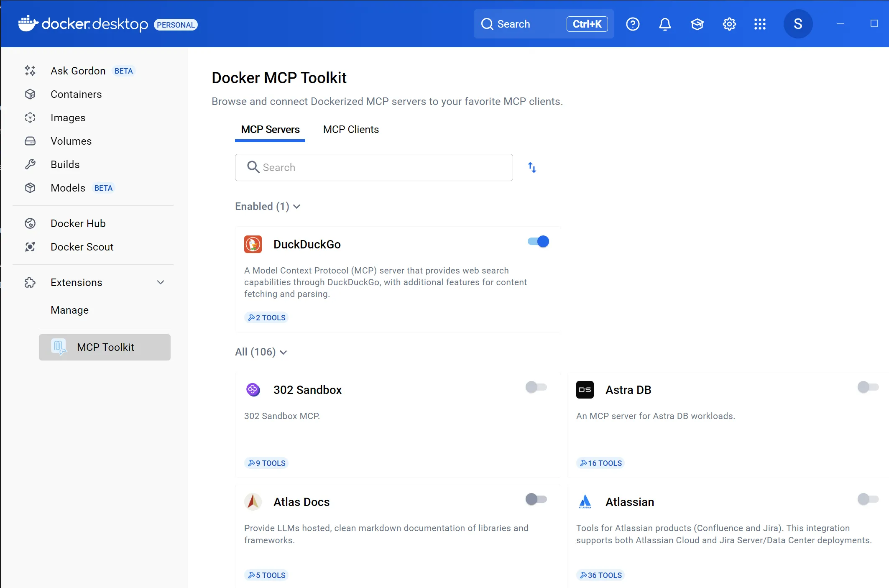
Task: Enable the Atlassian server toggle
Action: [x=868, y=499]
